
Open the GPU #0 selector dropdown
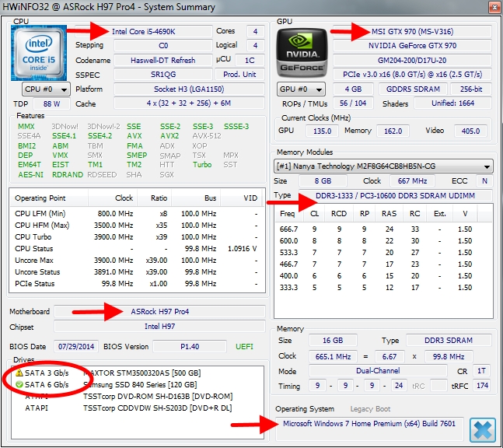(301, 89)
